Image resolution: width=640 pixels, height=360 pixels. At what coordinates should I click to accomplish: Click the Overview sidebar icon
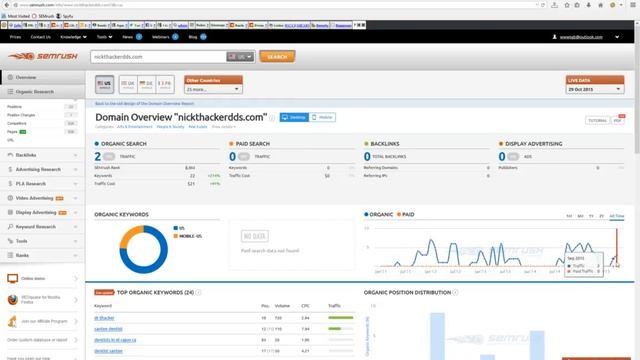[10, 77]
